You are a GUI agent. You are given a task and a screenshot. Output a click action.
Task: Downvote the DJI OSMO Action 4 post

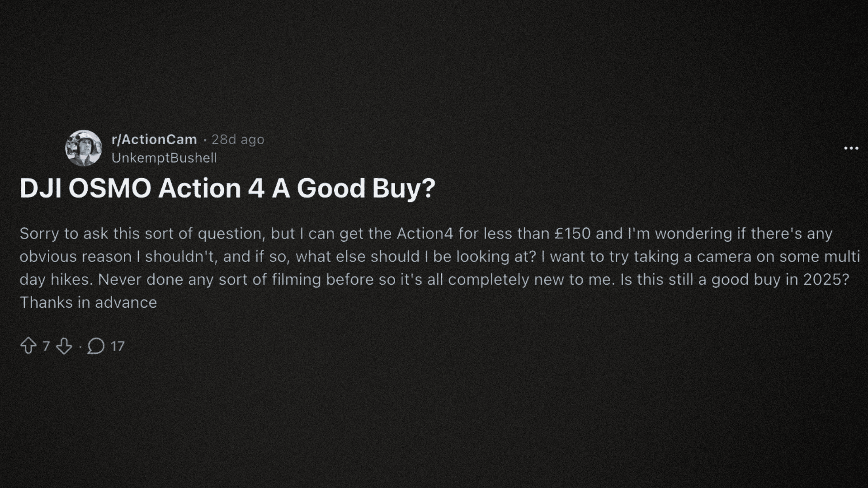tap(64, 346)
